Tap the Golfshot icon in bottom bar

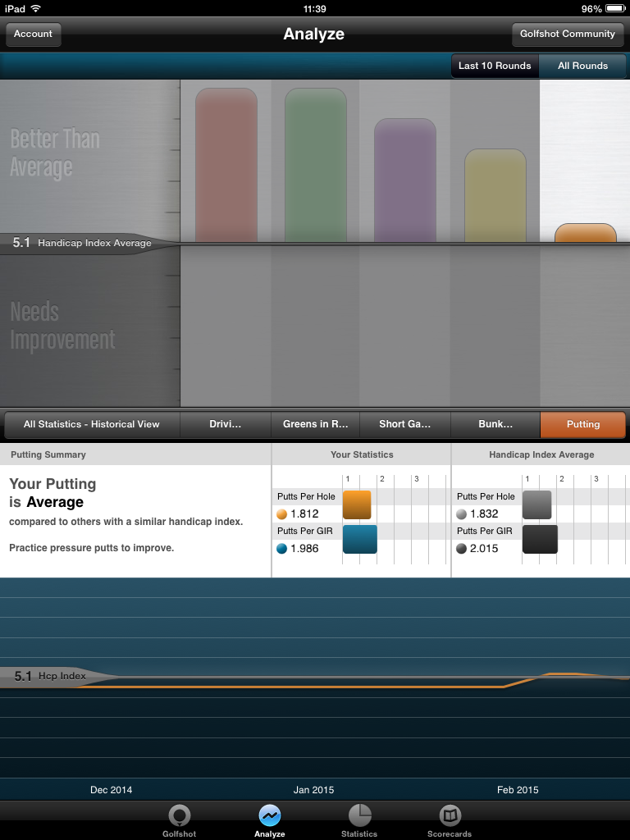click(179, 815)
